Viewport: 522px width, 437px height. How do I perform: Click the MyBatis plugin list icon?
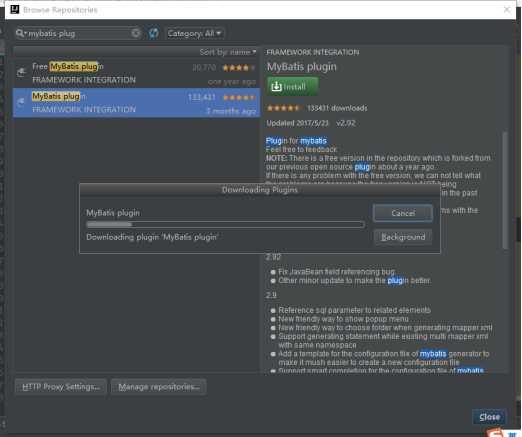tap(21, 101)
